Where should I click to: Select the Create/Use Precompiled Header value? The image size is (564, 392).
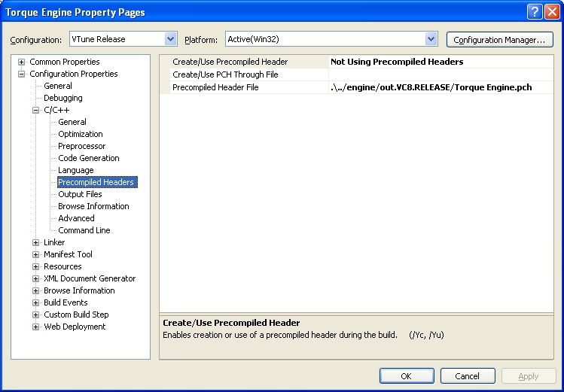[441, 62]
